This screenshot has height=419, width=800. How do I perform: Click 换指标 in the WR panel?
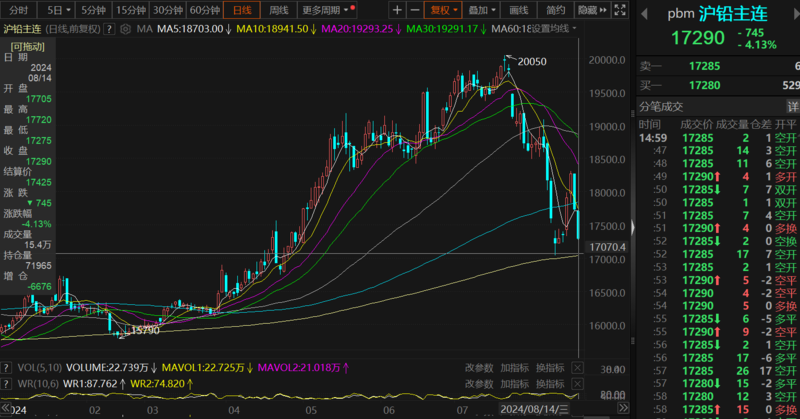click(550, 383)
